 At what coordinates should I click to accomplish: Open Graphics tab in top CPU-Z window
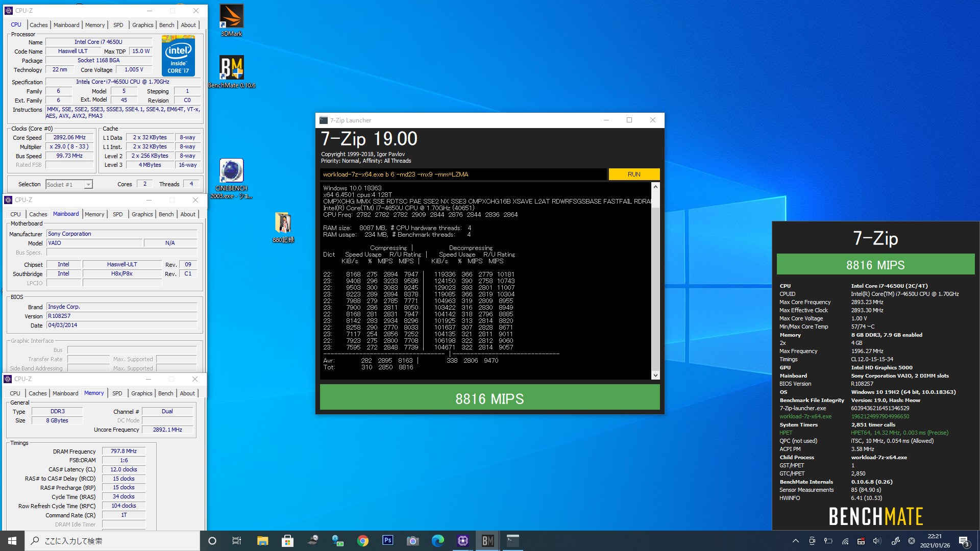coord(143,25)
